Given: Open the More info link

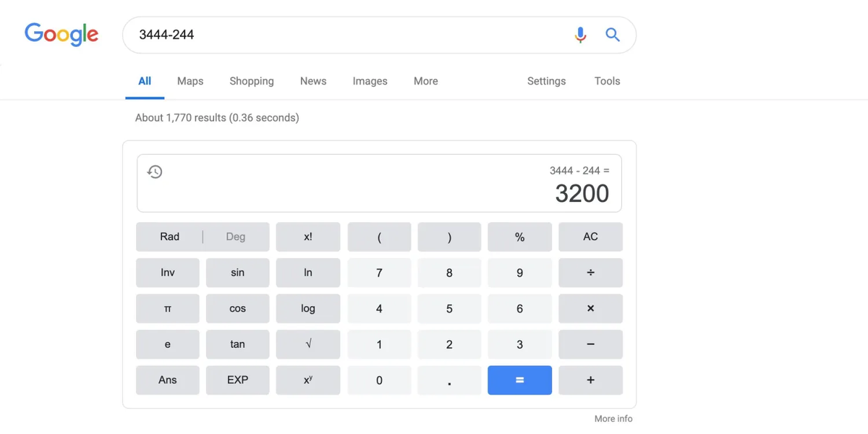Looking at the screenshot, I should tap(613, 418).
